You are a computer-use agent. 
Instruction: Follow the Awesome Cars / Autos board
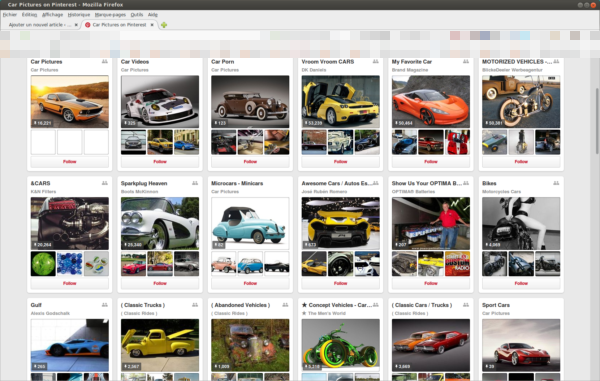pyautogui.click(x=341, y=283)
